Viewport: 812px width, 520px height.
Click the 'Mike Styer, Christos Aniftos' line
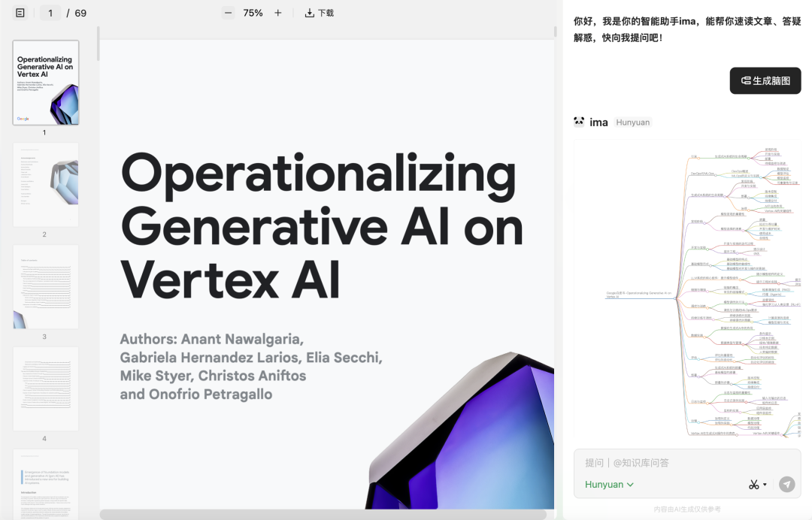[x=213, y=376]
